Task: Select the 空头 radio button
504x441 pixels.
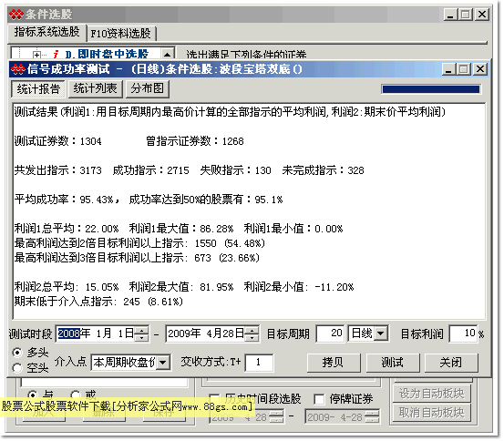Action: tap(17, 367)
